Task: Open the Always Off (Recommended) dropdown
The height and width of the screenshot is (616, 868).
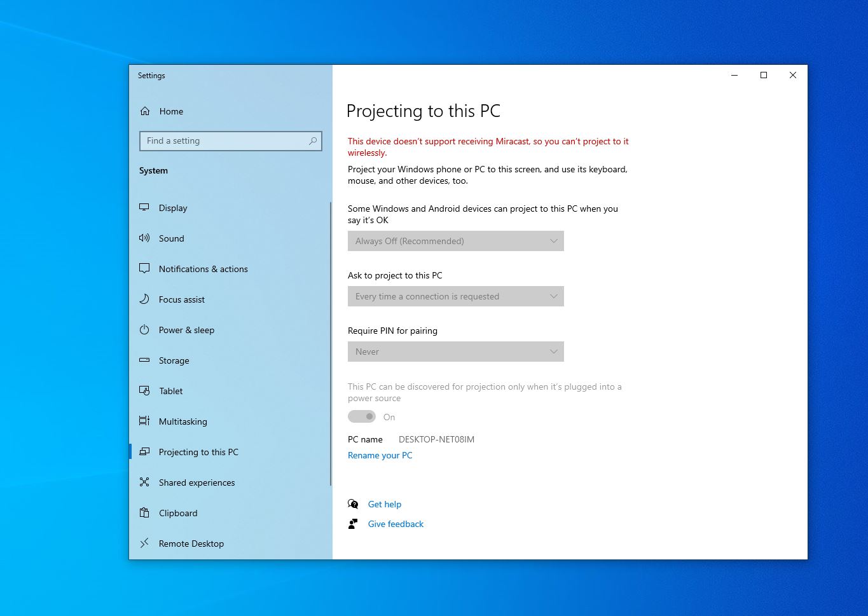Action: (456, 241)
